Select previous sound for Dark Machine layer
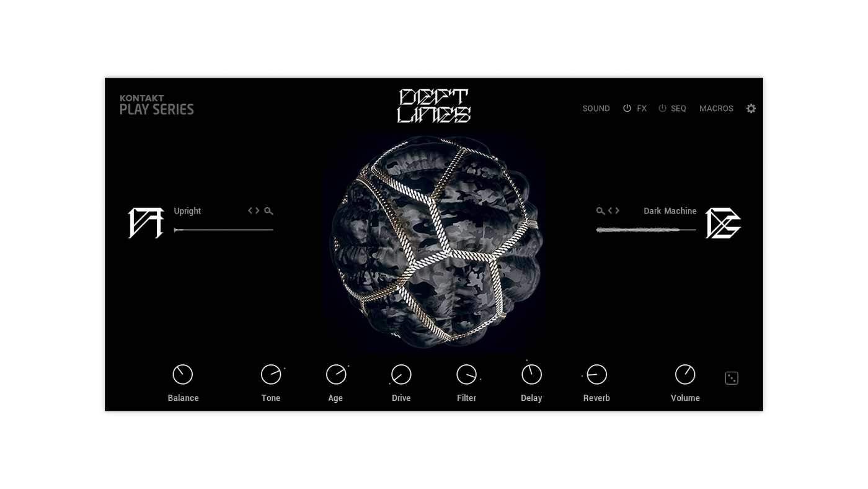 [x=610, y=211]
